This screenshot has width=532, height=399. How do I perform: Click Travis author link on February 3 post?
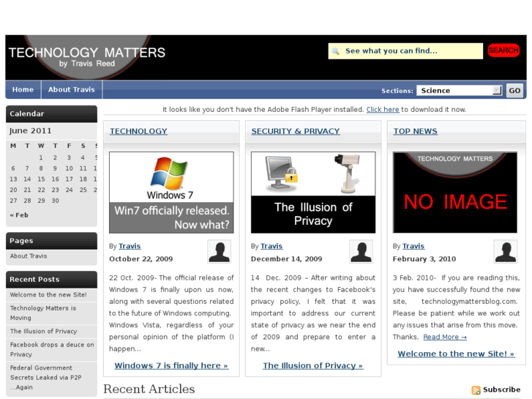(x=413, y=246)
